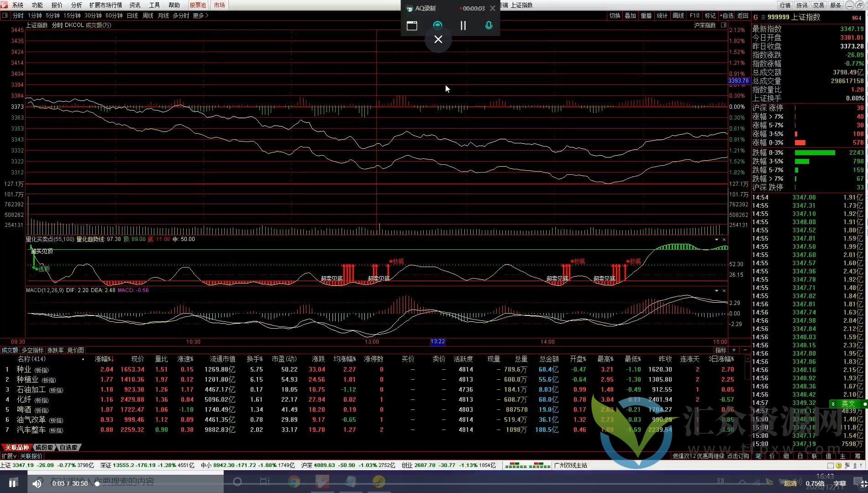Pause the AQ screen recording
This screenshot has width=868, height=493.
click(x=463, y=26)
